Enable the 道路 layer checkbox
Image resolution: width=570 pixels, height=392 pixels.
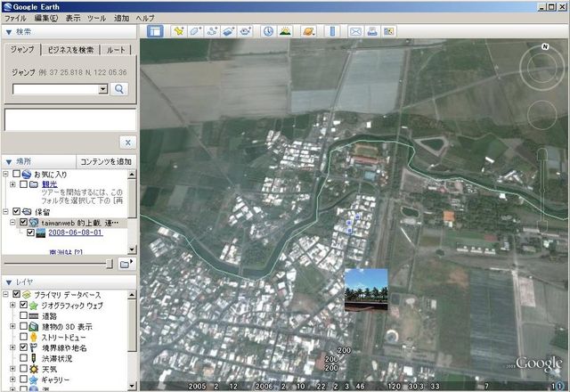[24, 316]
